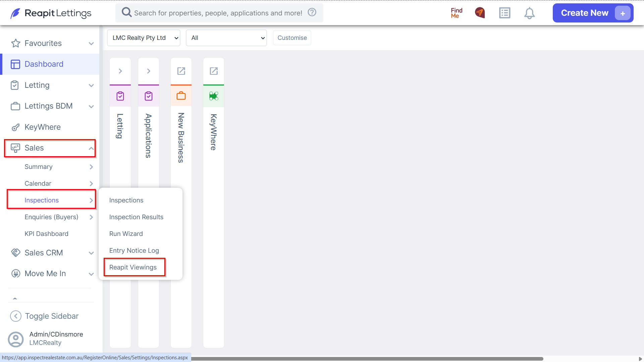Click the Customise button
Screen dimensions: 644x362
pos(292,38)
